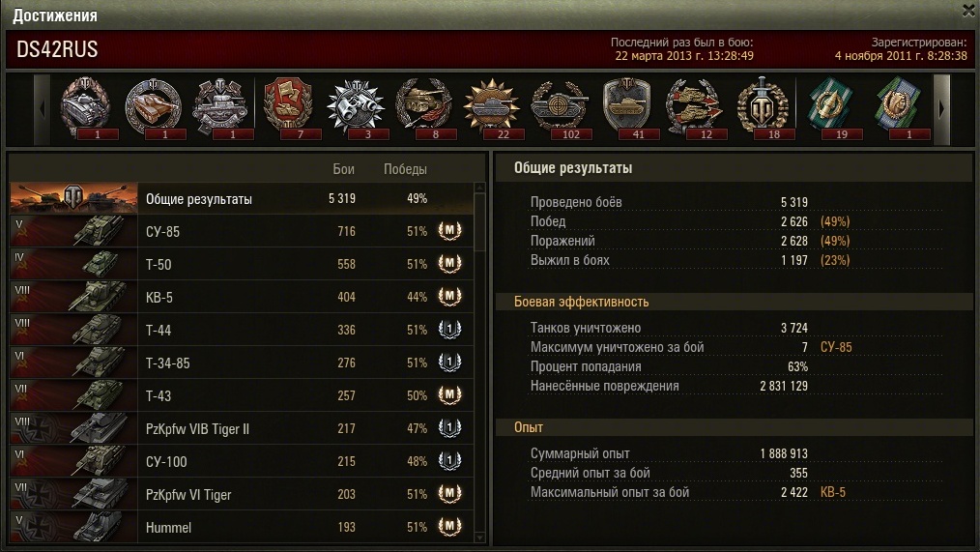The height and width of the screenshot is (552, 980).
Task: Select the PzKpfw VIB Tiger II thumbnail
Action: click(73, 428)
